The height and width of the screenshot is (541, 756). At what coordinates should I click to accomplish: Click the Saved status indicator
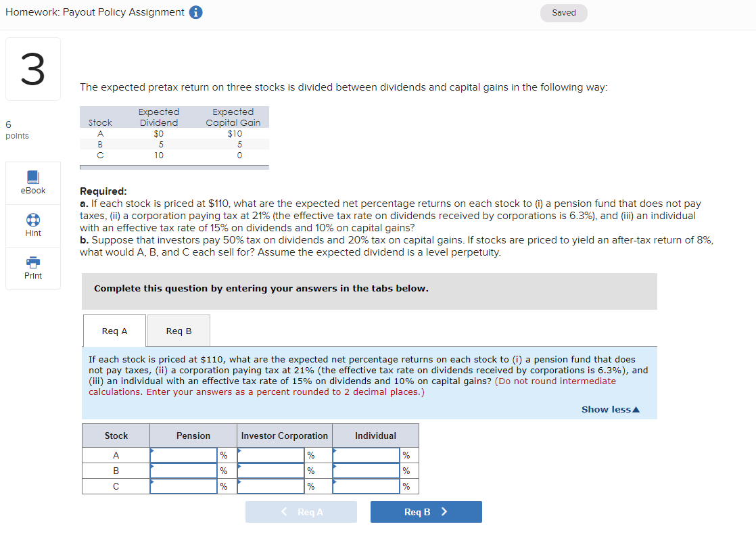pos(563,12)
